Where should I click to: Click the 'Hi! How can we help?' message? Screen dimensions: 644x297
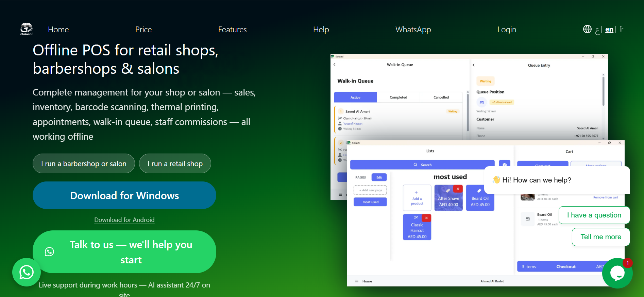[557, 180]
